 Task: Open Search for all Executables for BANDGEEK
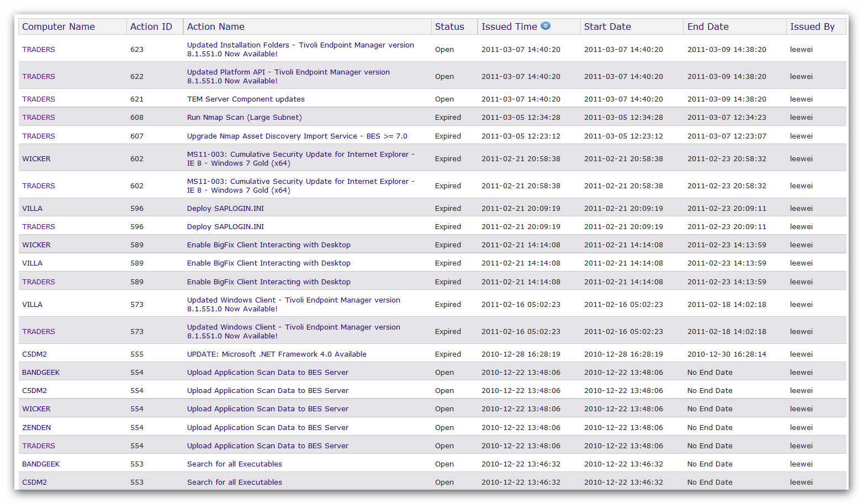(234, 464)
